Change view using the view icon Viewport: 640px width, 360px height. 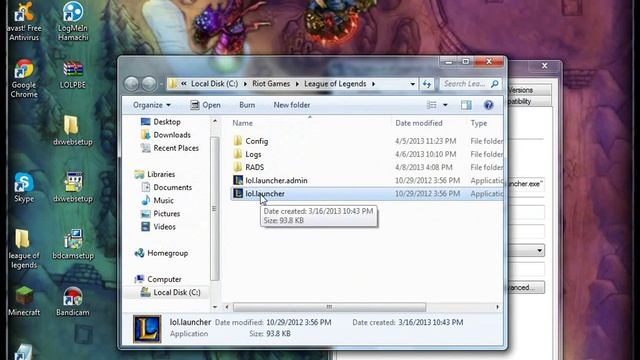pos(431,105)
